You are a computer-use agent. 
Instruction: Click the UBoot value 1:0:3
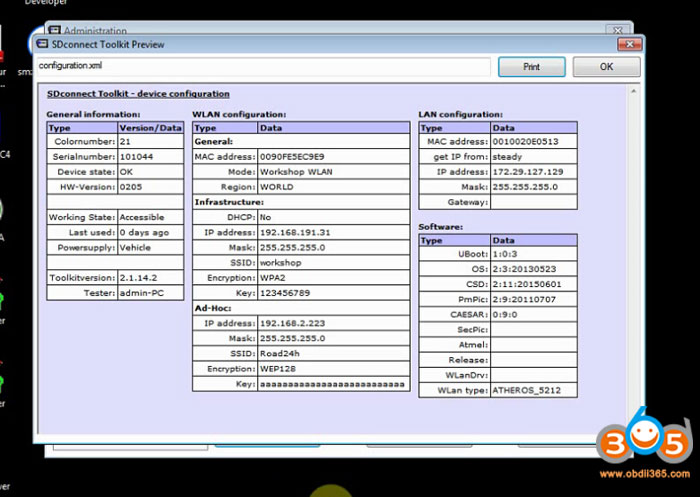click(x=505, y=254)
